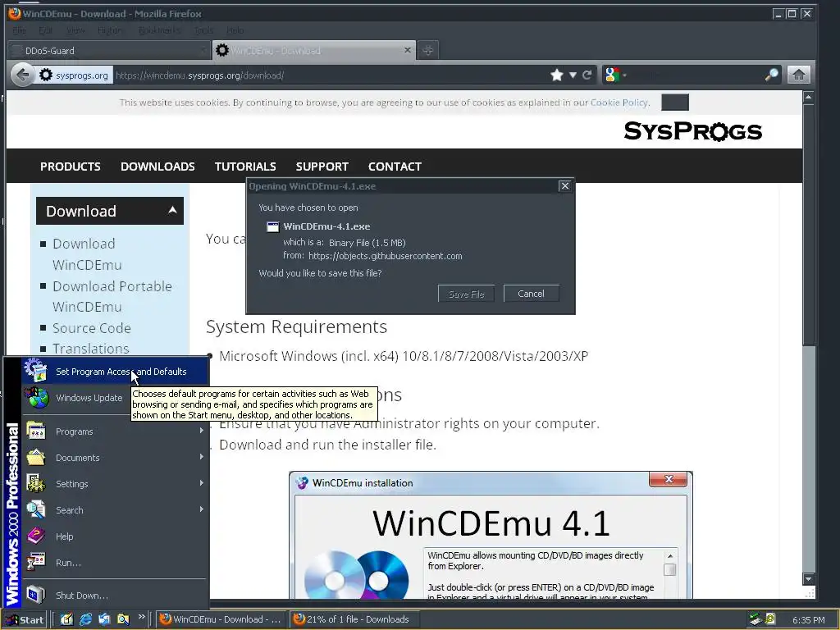Open the File menu
840x630 pixels.
point(20,30)
